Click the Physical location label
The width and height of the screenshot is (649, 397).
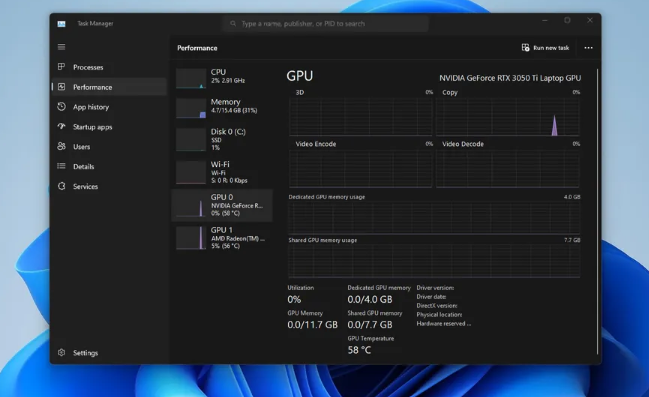(439, 315)
